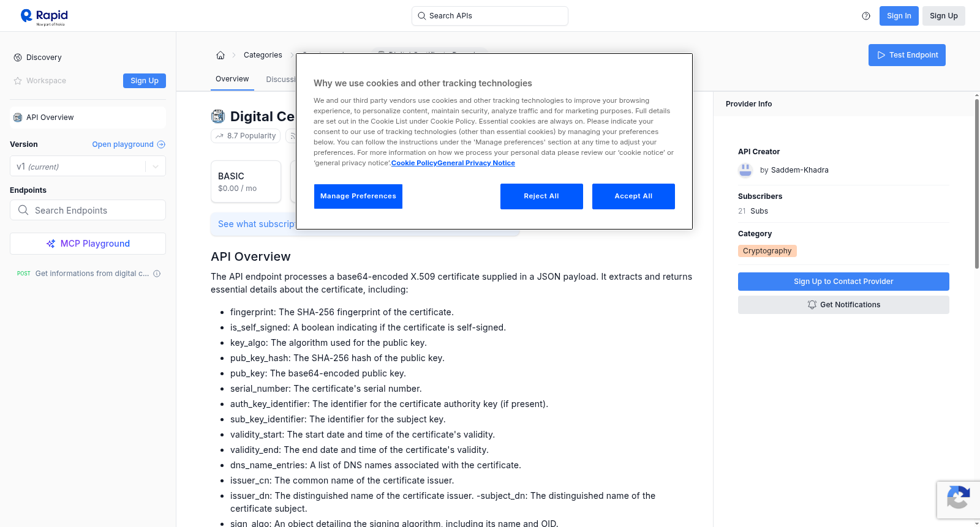
Task: Click the Sign In button in header
Action: click(x=899, y=16)
